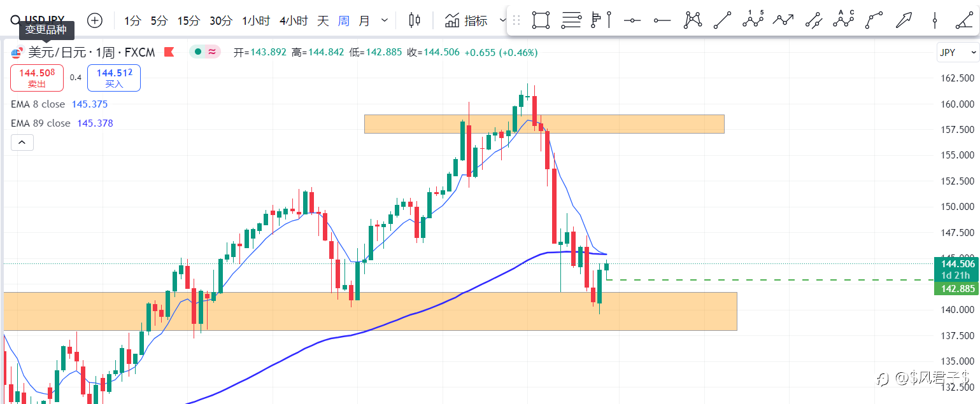Viewport: 980px width, 404px height.
Task: Add a symbol with the plus icon
Action: (95, 20)
